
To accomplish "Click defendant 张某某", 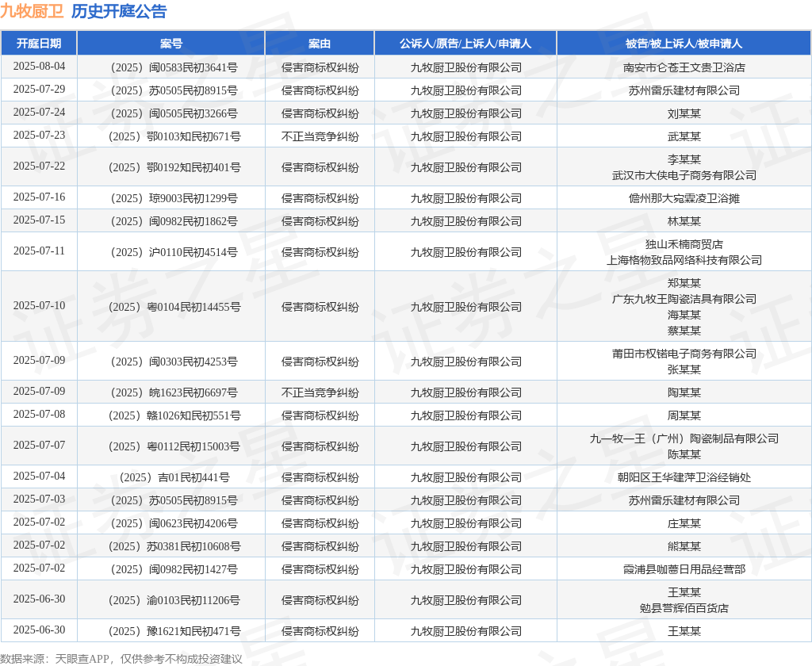I will [x=684, y=369].
